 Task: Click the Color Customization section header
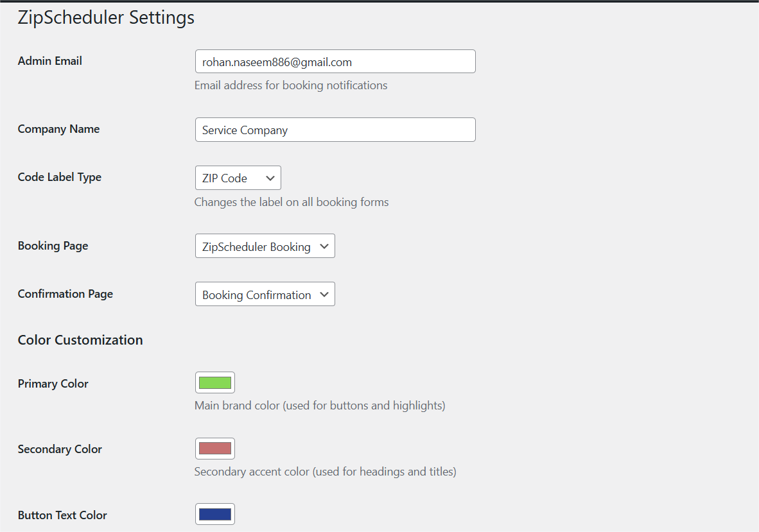[80, 340]
